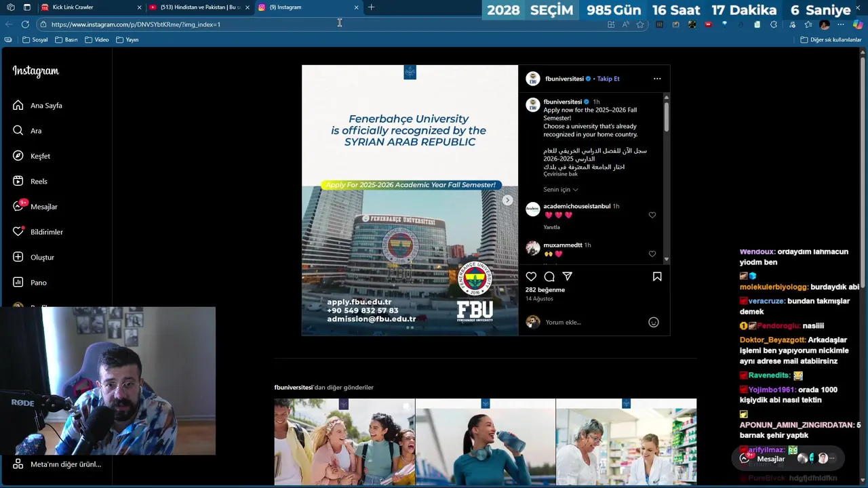This screenshot has width=868, height=488.
Task: Close the Instagram browser tab
Action: click(x=357, y=7)
